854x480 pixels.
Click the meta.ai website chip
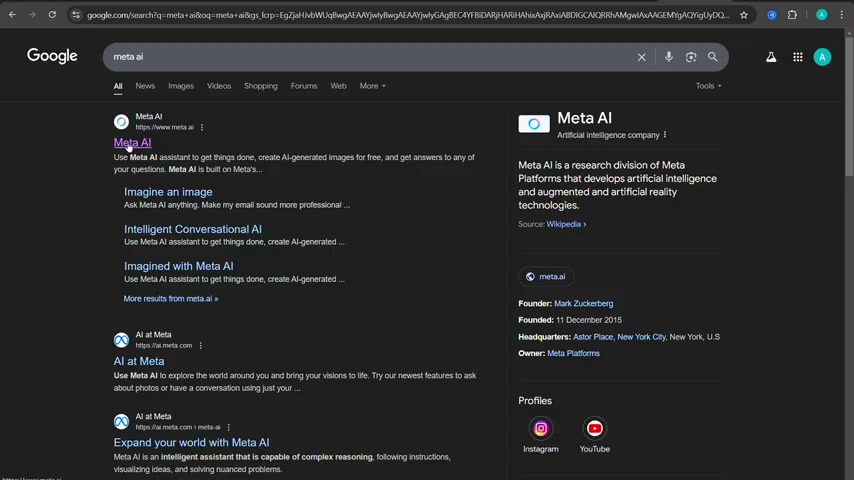[546, 277]
